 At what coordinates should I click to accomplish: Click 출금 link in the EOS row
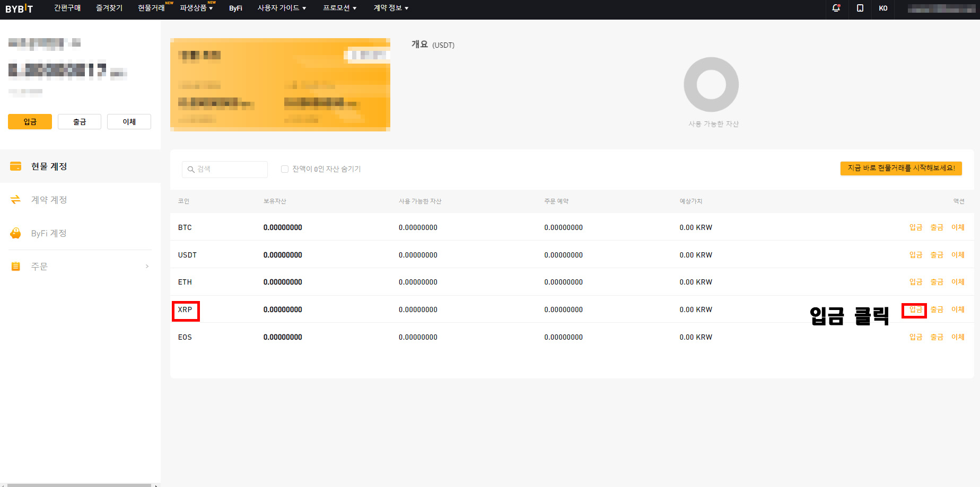point(937,338)
